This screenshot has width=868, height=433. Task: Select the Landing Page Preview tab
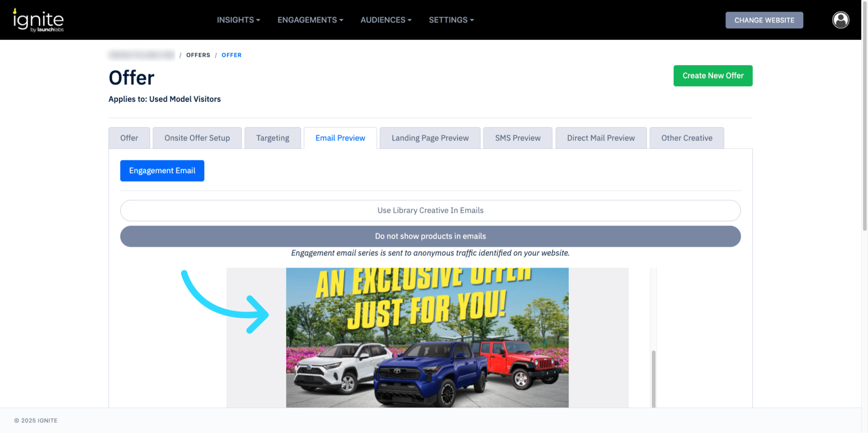(430, 138)
